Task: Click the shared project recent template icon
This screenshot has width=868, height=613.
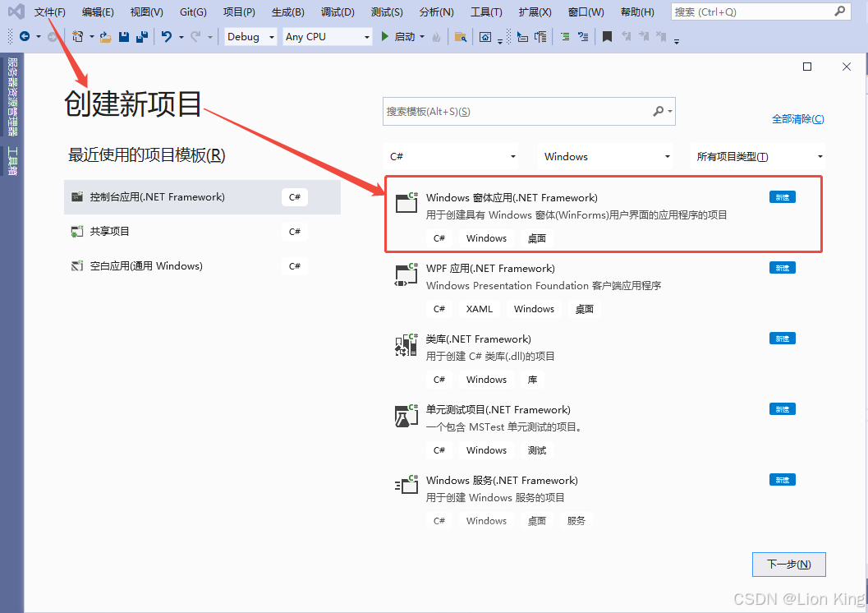Action: pos(77,232)
